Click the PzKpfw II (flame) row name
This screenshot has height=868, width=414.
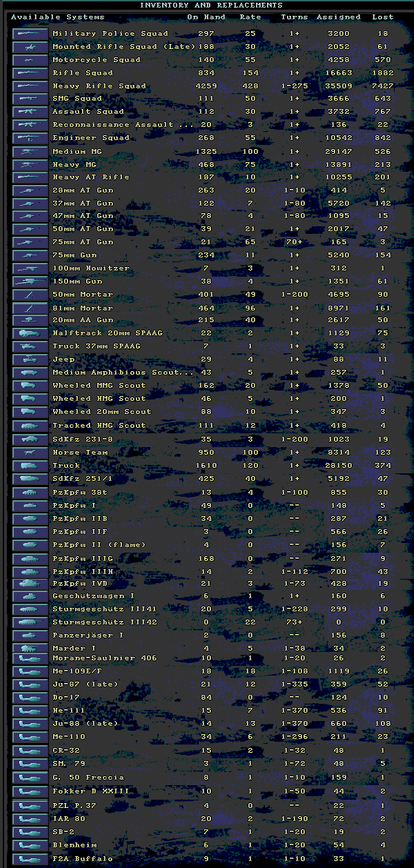pyautogui.click(x=99, y=545)
